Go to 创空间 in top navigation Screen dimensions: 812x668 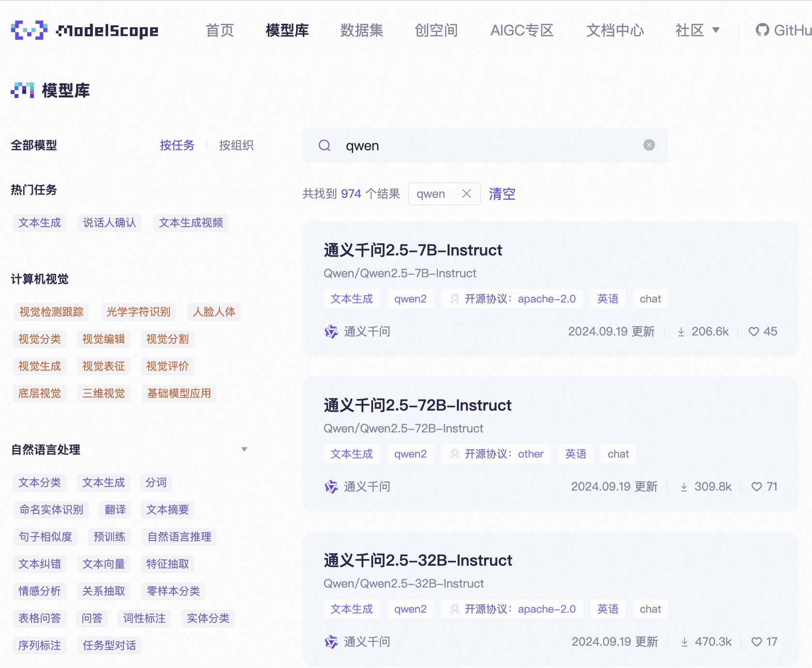[x=436, y=30]
